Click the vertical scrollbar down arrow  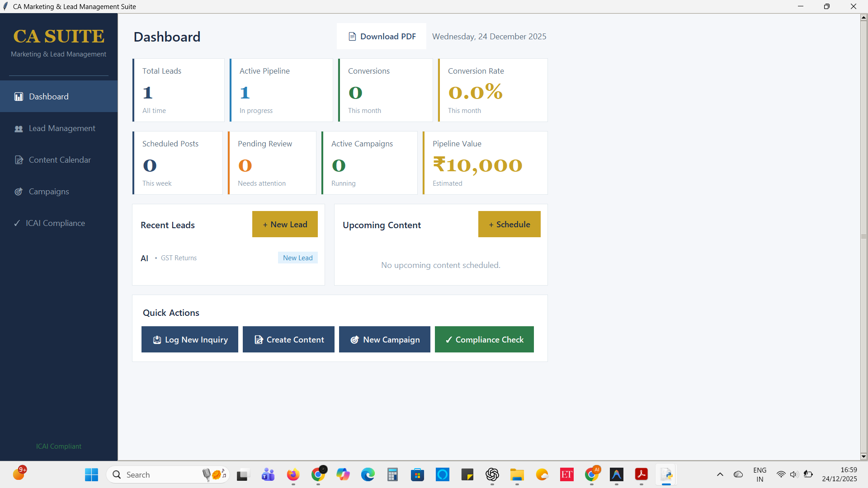pos(863,456)
